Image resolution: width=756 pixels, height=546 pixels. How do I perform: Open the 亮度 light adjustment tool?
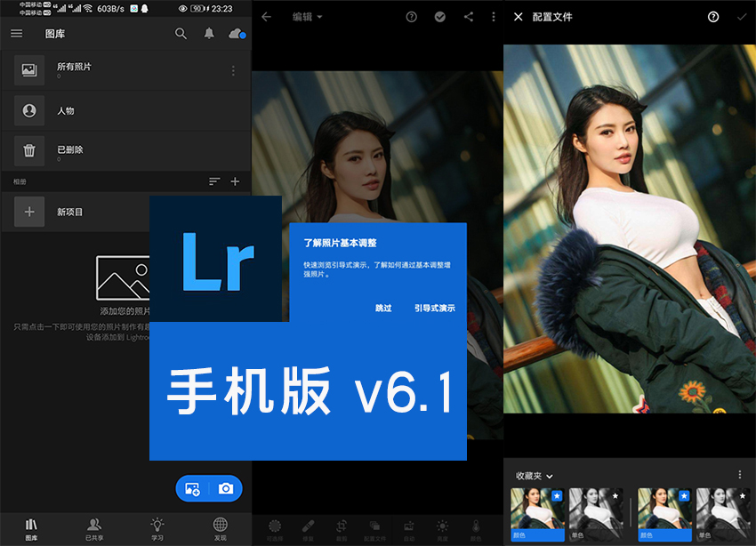[x=443, y=530]
